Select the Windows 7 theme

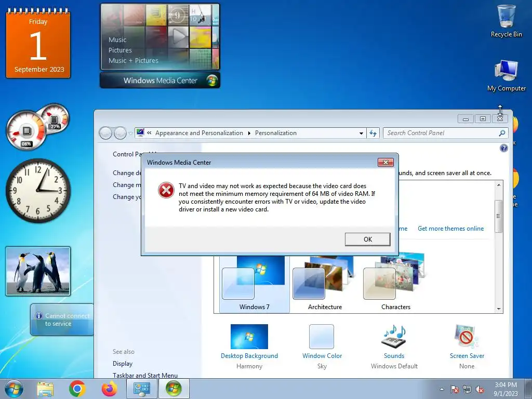pos(254,284)
